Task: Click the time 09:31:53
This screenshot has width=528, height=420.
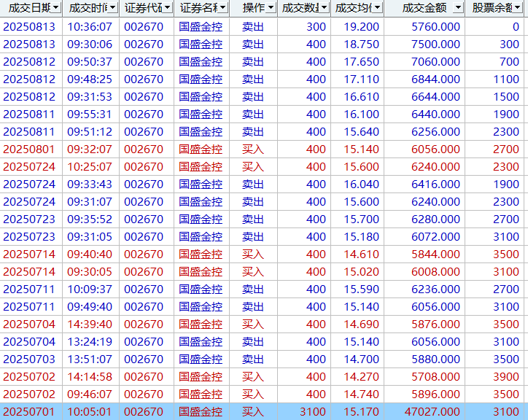Action: (x=90, y=97)
